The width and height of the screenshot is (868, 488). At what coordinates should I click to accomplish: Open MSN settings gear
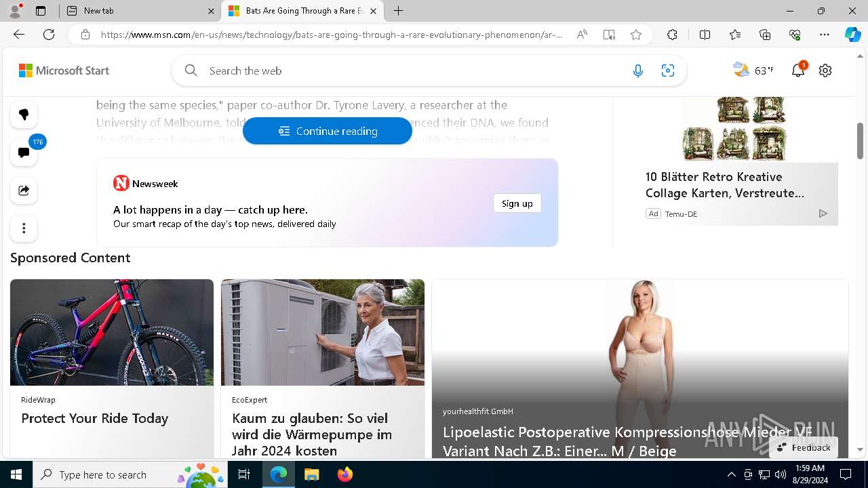tap(825, 70)
